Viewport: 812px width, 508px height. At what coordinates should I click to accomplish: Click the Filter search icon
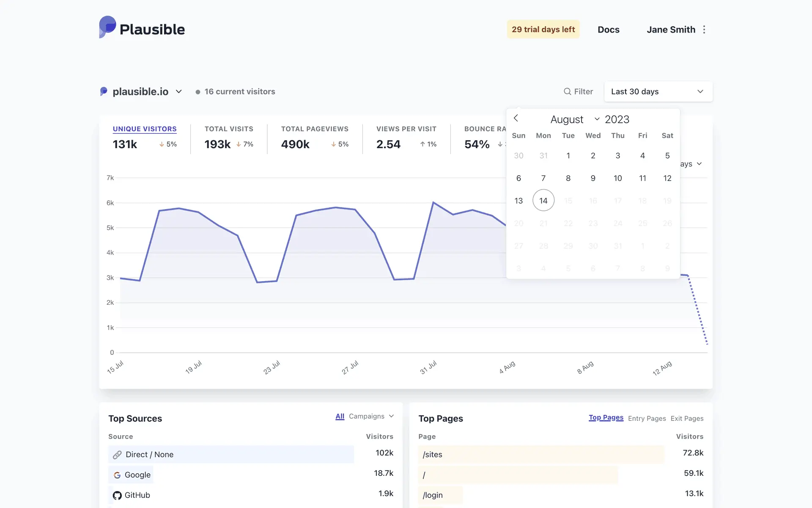567,91
